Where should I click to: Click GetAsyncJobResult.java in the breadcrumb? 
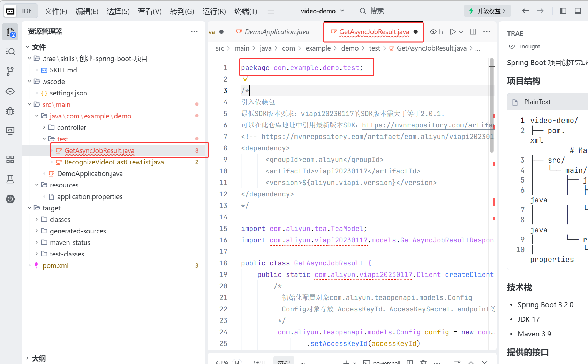tap(431, 48)
